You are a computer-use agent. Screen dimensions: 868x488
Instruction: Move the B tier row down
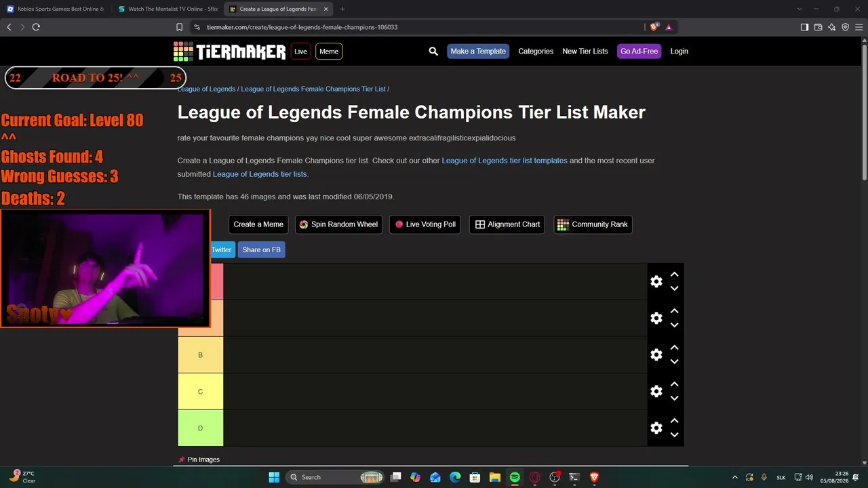tap(675, 361)
